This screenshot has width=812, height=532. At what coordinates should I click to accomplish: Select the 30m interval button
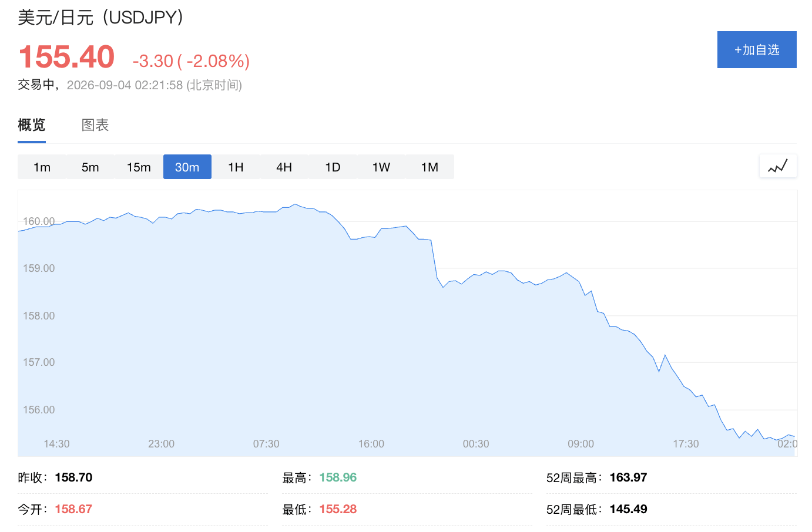187,167
